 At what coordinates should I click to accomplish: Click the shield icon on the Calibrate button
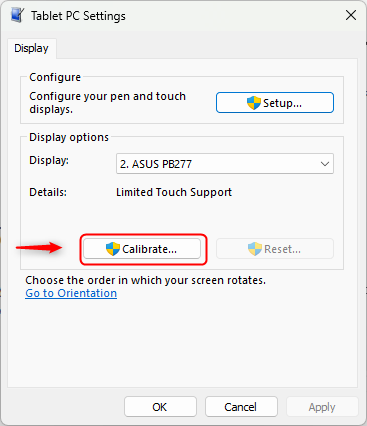(113, 249)
